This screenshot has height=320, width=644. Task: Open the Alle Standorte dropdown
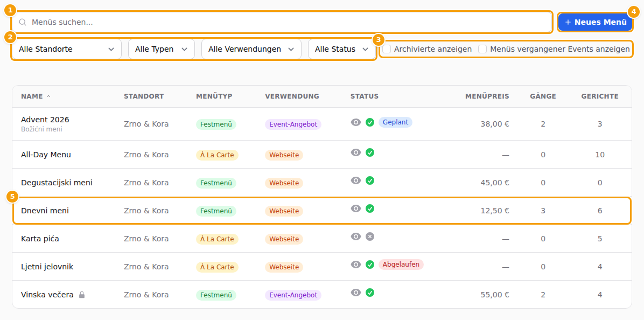point(67,50)
